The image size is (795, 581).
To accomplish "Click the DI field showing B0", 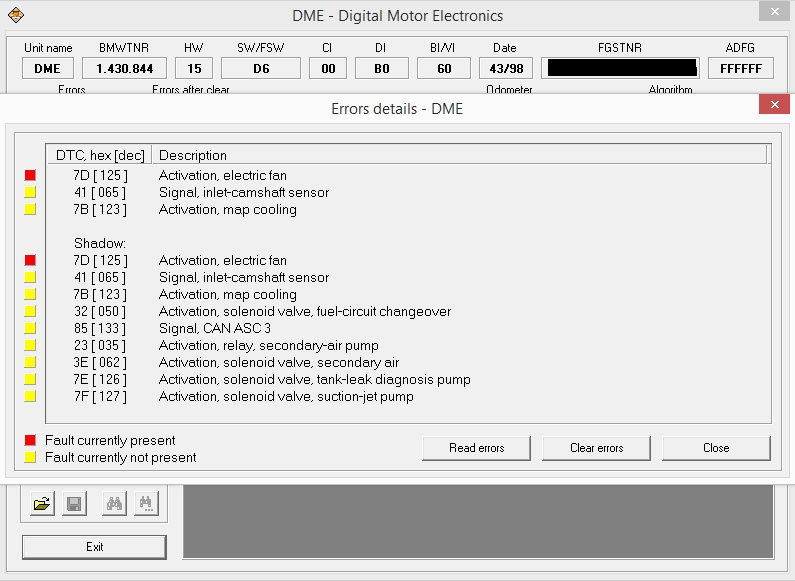I will tap(382, 68).
